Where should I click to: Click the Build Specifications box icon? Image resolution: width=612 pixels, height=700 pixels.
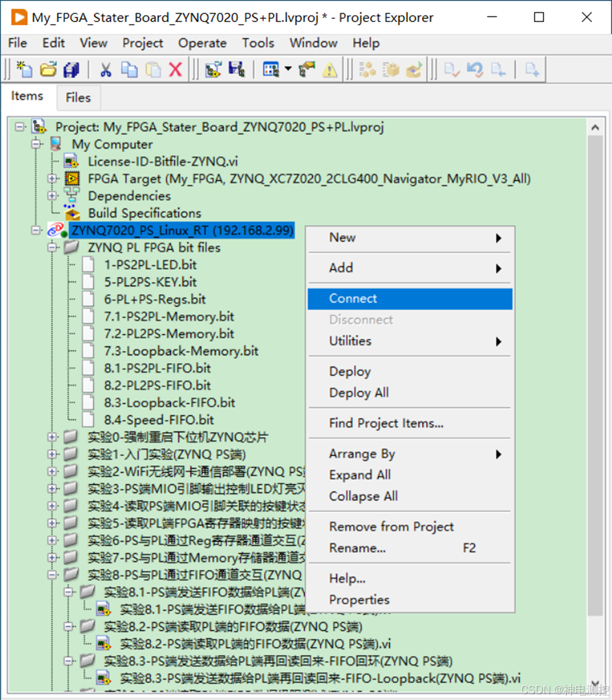coord(71,213)
